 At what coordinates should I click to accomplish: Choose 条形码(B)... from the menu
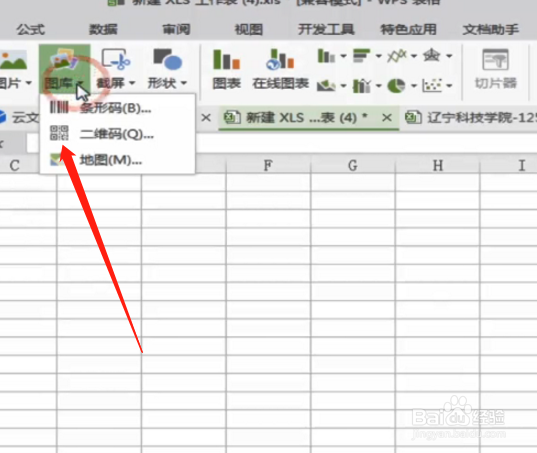(117, 109)
